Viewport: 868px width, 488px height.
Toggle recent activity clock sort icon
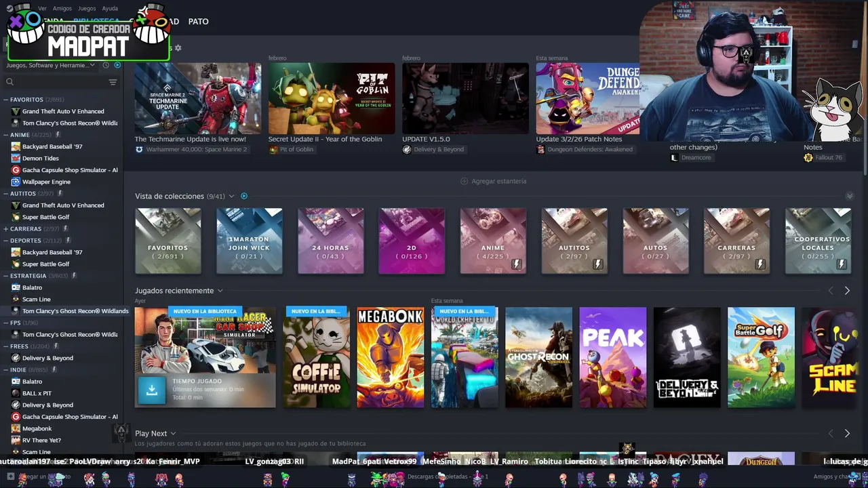[106, 65]
